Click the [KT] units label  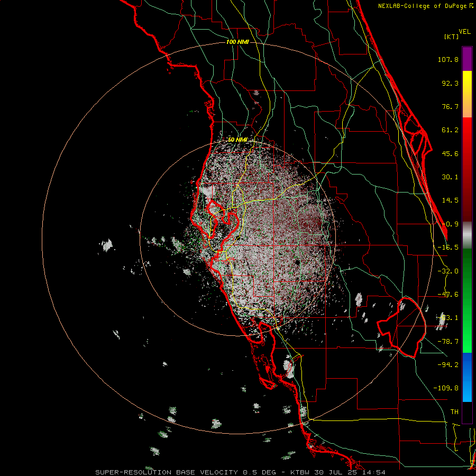[x=452, y=36]
